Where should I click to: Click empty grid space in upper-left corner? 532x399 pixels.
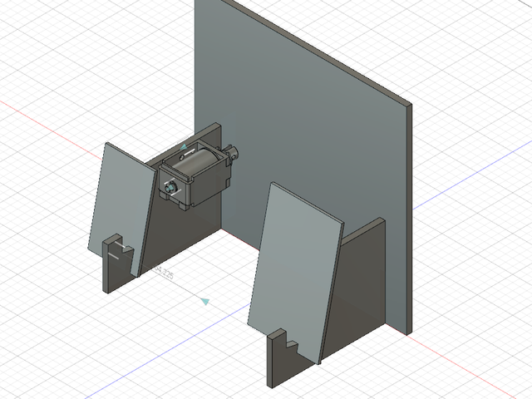tap(50, 42)
